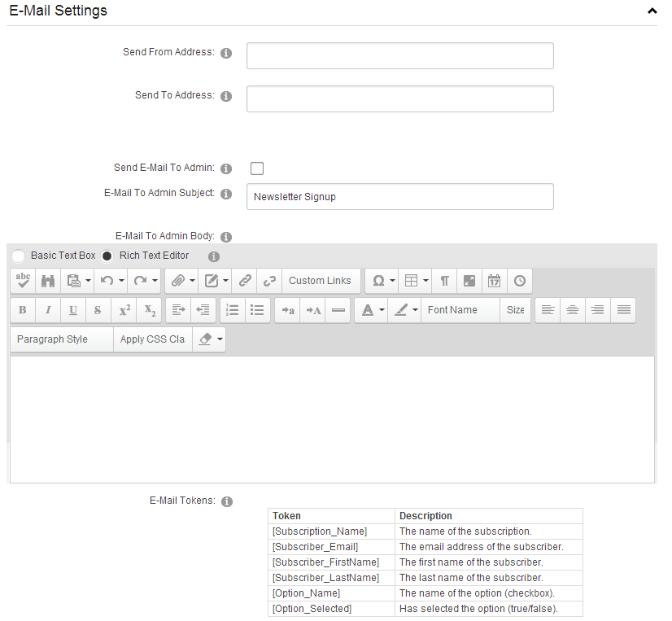The height and width of the screenshot is (621, 672).
Task: Show help for Send From Address
Action: (226, 53)
